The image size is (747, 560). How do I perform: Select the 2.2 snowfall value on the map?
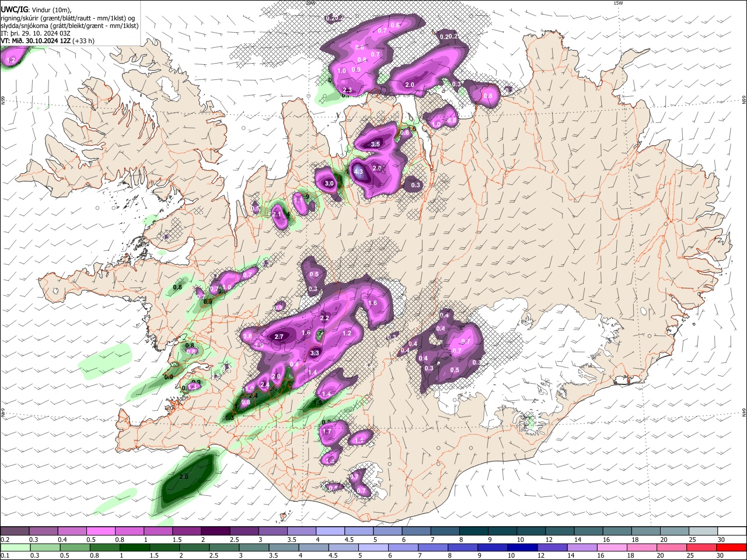pos(325,318)
